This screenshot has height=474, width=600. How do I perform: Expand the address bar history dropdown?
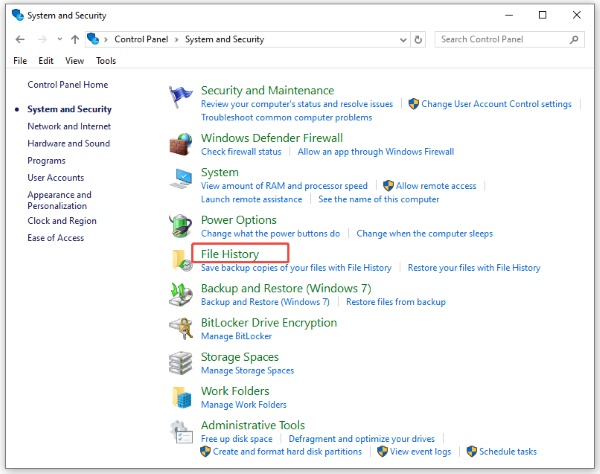403,40
